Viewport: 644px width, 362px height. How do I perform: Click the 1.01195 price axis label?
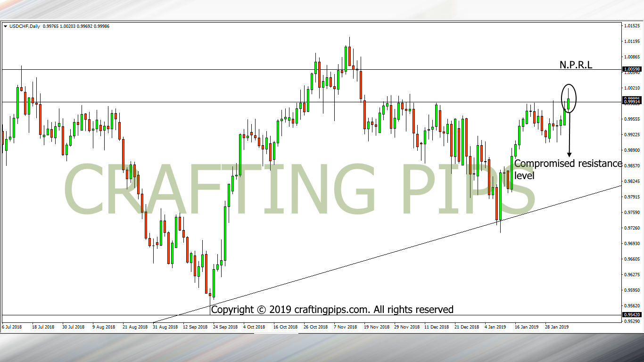pos(631,41)
